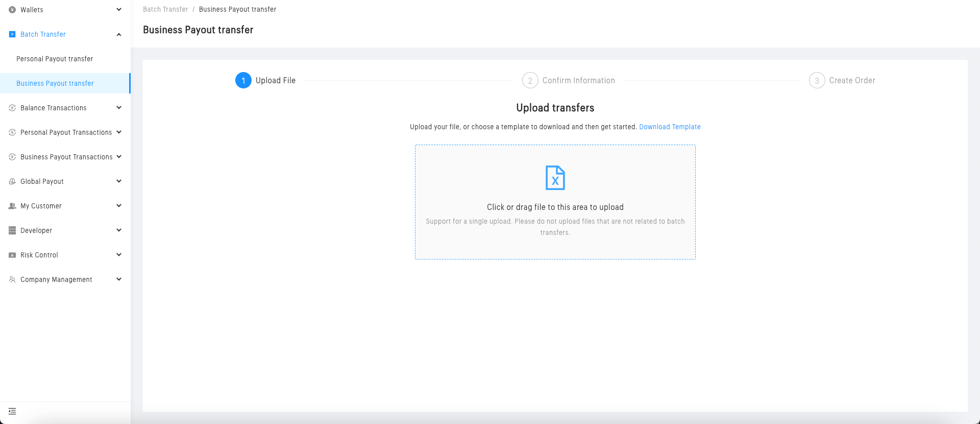Expand the Developer chevron
The height and width of the screenshot is (424, 980).
coord(119,230)
